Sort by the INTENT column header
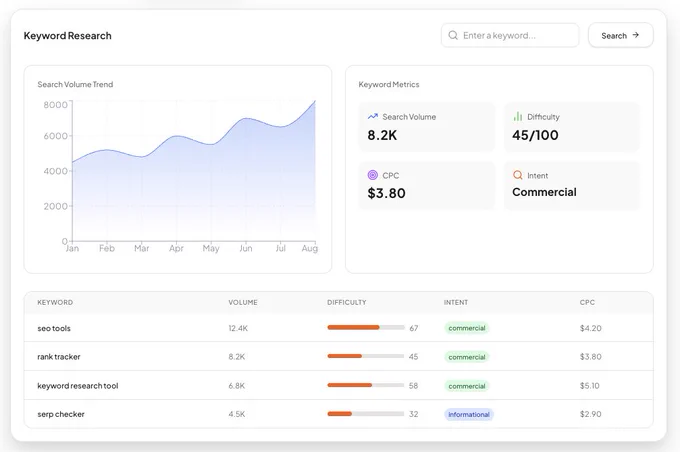The width and height of the screenshot is (680, 452). (456, 302)
